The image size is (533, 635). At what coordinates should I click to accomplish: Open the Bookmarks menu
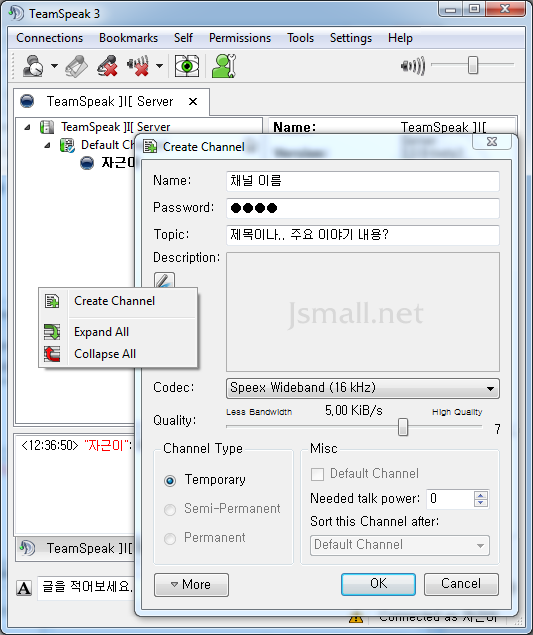tap(128, 38)
